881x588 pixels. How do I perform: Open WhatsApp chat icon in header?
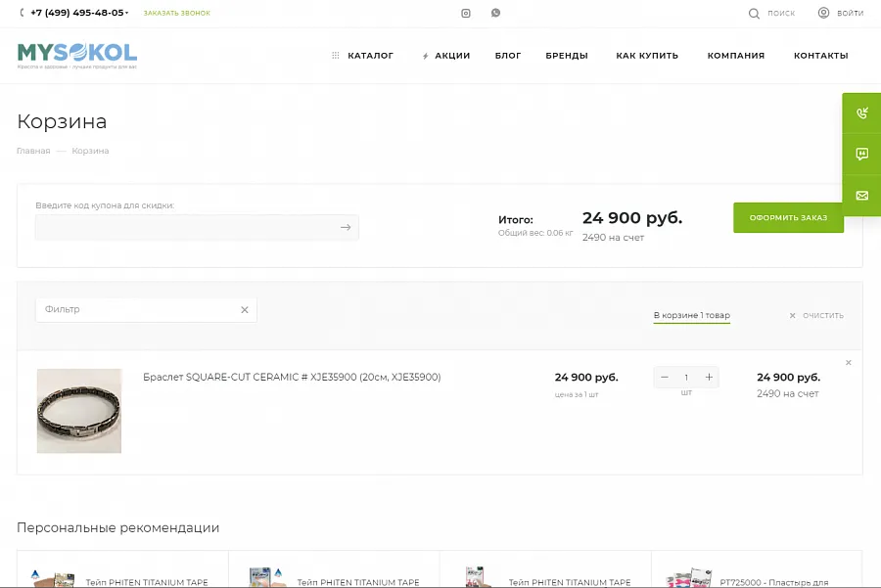(495, 13)
